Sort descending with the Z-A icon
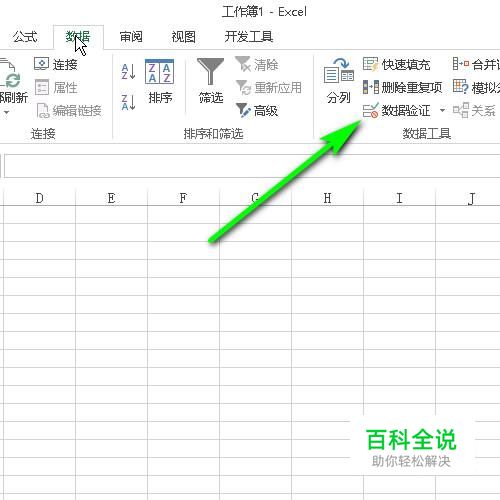Viewport: 500px width, 500px height. (x=128, y=102)
